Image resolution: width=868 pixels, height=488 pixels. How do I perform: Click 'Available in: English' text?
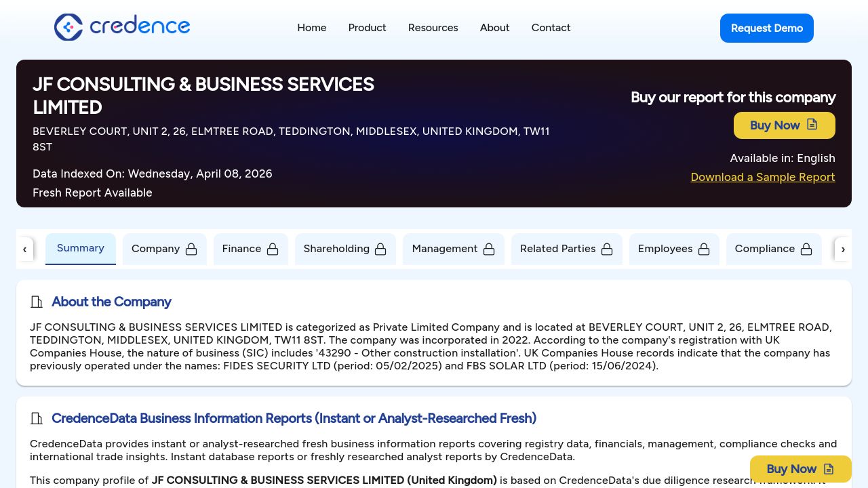[783, 158]
